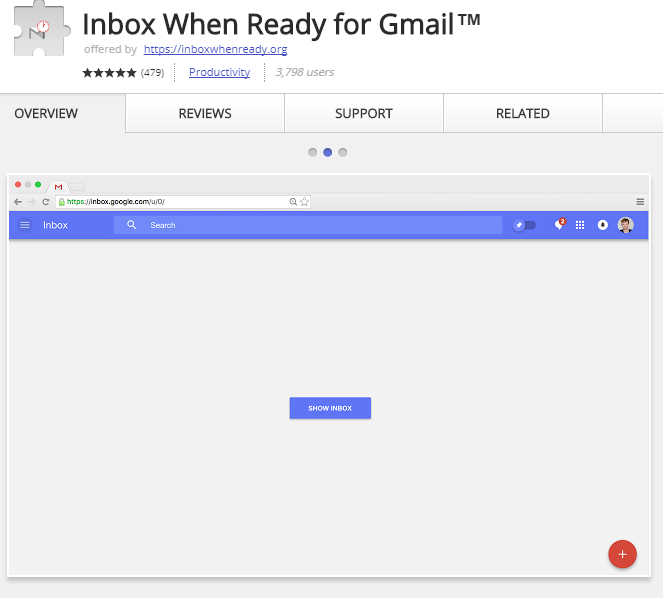This screenshot has height=598, width=663.
Task: Click the green maximize window button
Action: point(38,184)
